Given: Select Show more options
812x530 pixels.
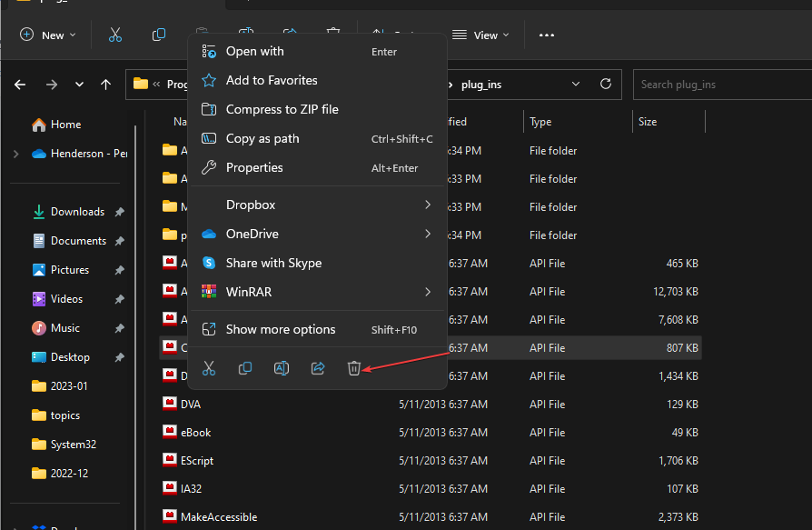Looking at the screenshot, I should tap(281, 329).
